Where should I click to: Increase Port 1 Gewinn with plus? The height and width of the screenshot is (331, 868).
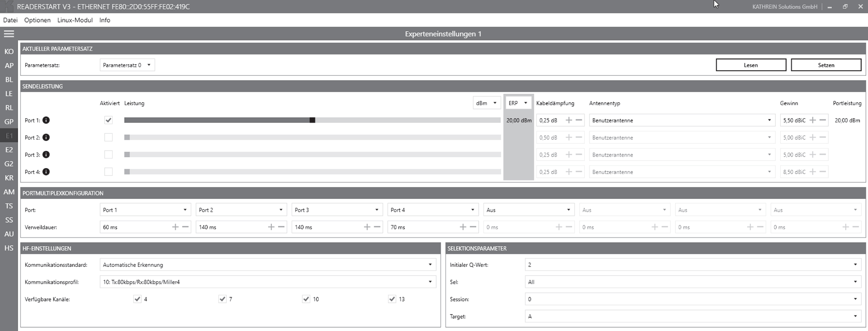tap(813, 120)
